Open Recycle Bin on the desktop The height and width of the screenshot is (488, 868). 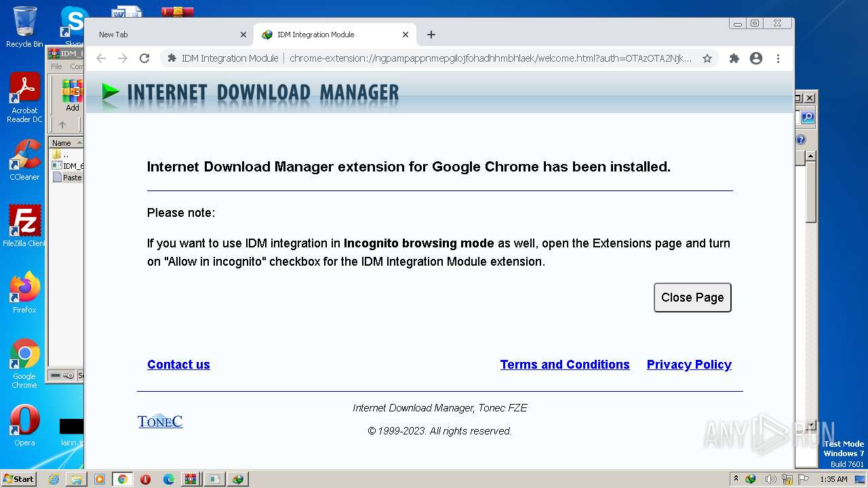tap(24, 27)
